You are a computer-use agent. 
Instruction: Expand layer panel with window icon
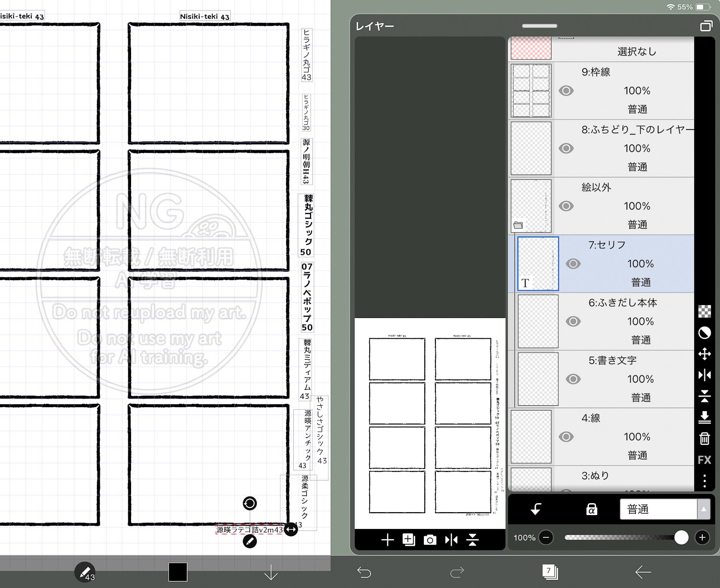click(x=706, y=26)
